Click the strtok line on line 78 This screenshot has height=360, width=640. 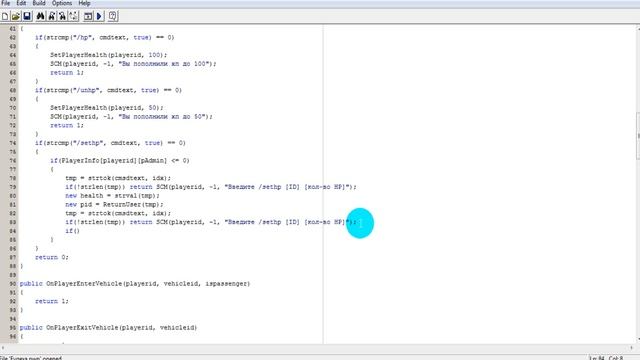coord(118,178)
